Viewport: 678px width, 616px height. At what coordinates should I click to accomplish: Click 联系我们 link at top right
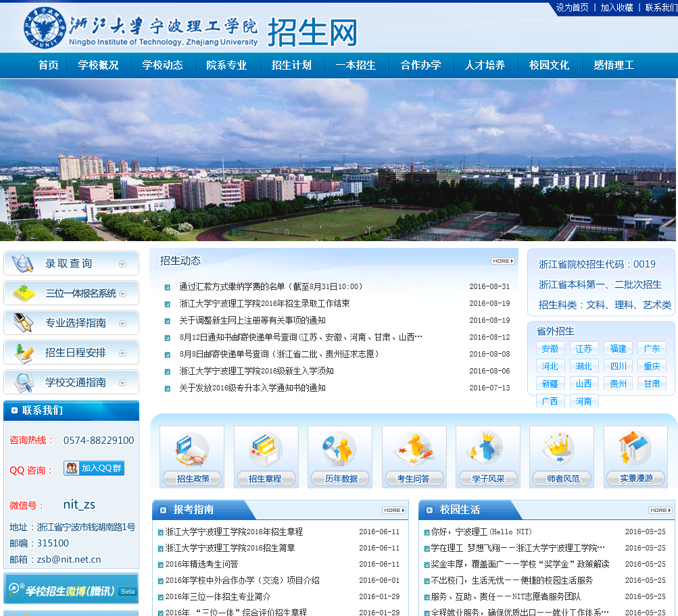(x=661, y=7)
